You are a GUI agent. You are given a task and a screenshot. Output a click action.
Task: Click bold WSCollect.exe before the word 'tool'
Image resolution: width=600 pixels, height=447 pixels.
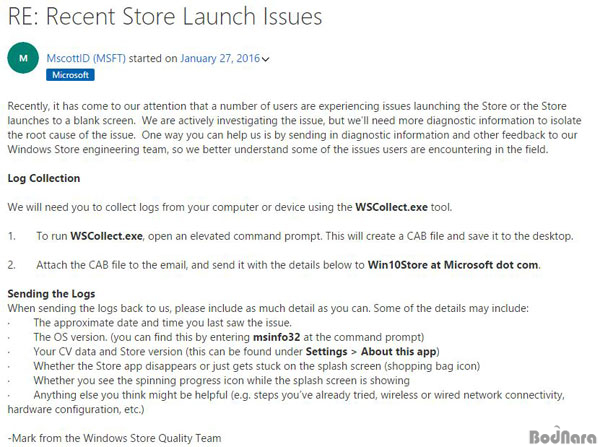click(x=391, y=207)
